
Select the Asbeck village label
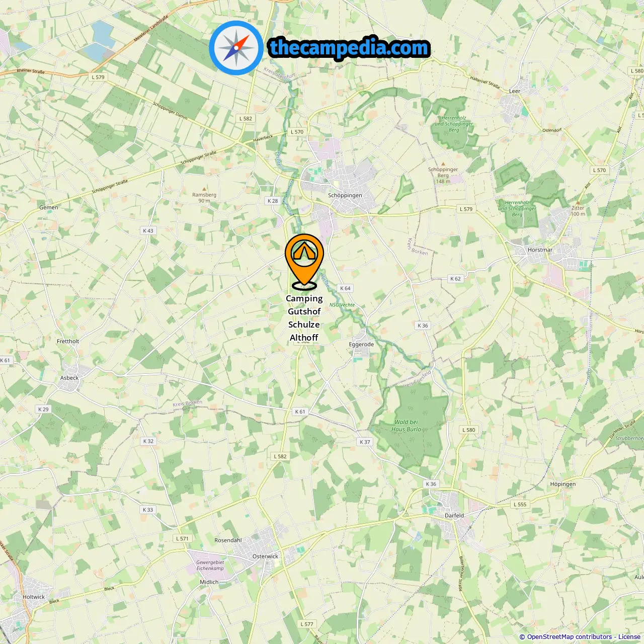click(69, 378)
